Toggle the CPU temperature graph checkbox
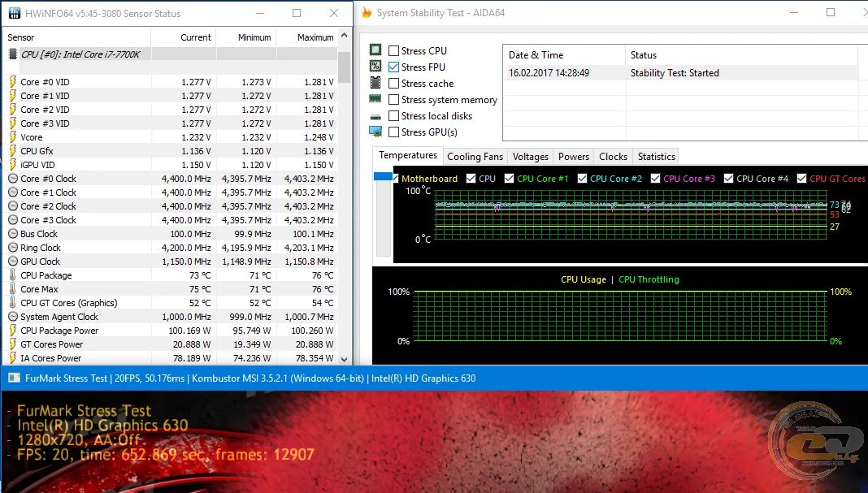 (471, 178)
